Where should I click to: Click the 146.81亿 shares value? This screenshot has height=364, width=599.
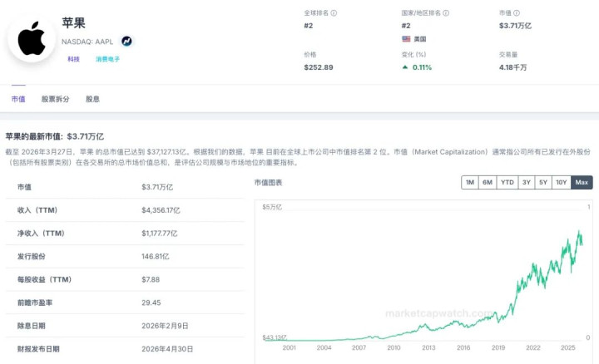point(155,257)
